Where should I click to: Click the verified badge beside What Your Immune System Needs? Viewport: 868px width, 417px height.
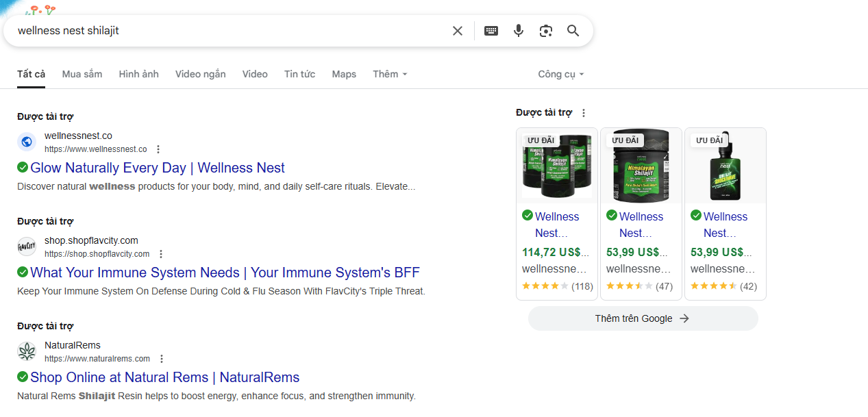23,272
